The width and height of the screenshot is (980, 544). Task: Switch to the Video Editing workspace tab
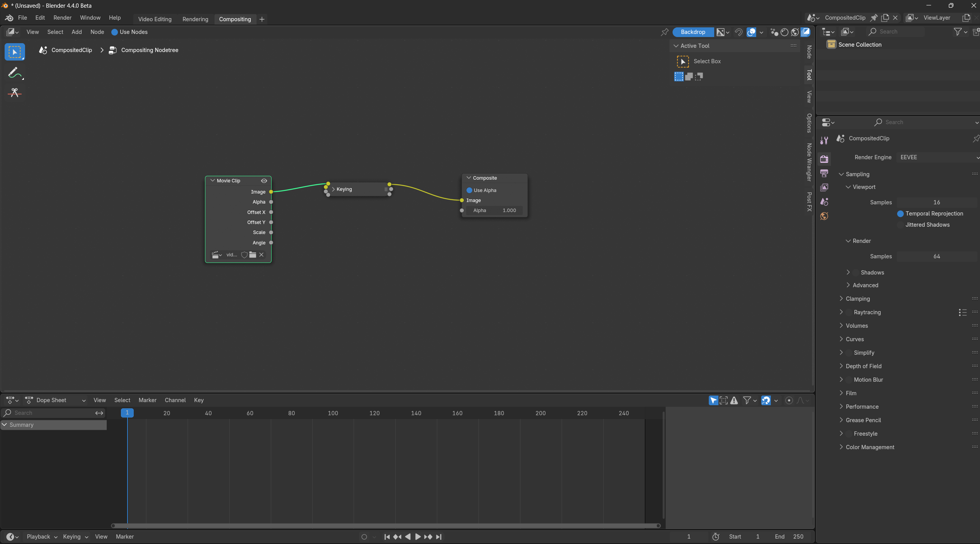155,19
